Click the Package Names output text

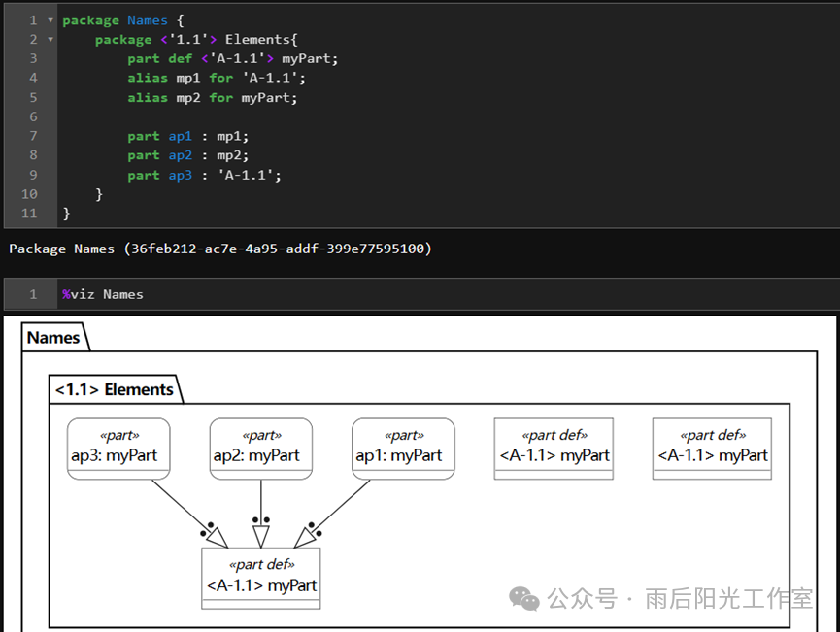point(220,249)
